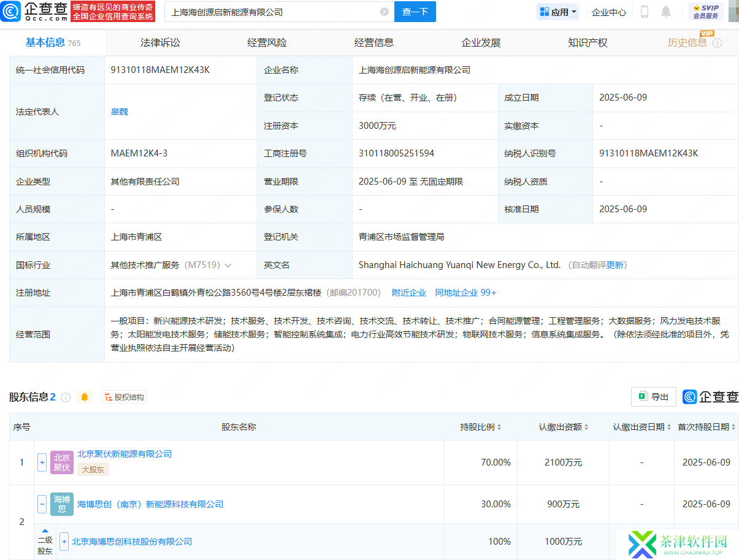Click the credit code 91310118MAEM12K43K value
Image resolution: width=739 pixels, height=560 pixels.
[x=160, y=70]
